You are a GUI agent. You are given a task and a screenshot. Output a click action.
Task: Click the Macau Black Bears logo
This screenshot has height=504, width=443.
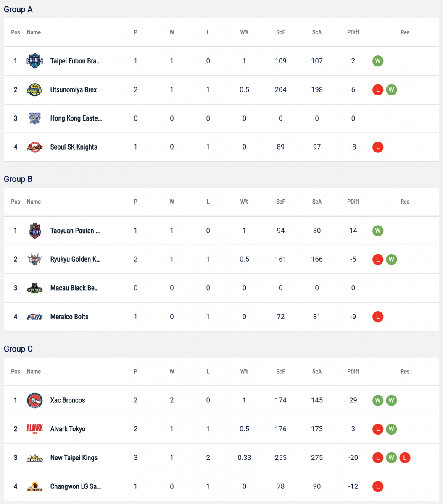34,288
